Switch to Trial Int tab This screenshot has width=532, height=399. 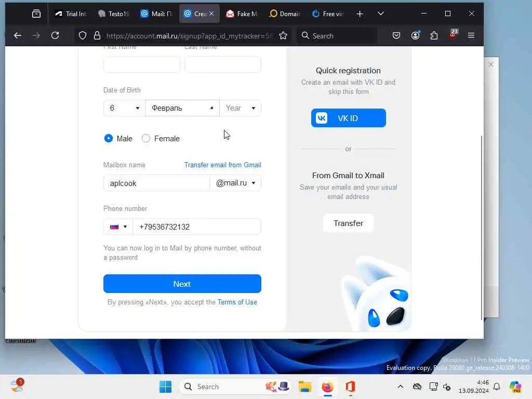[x=71, y=14]
